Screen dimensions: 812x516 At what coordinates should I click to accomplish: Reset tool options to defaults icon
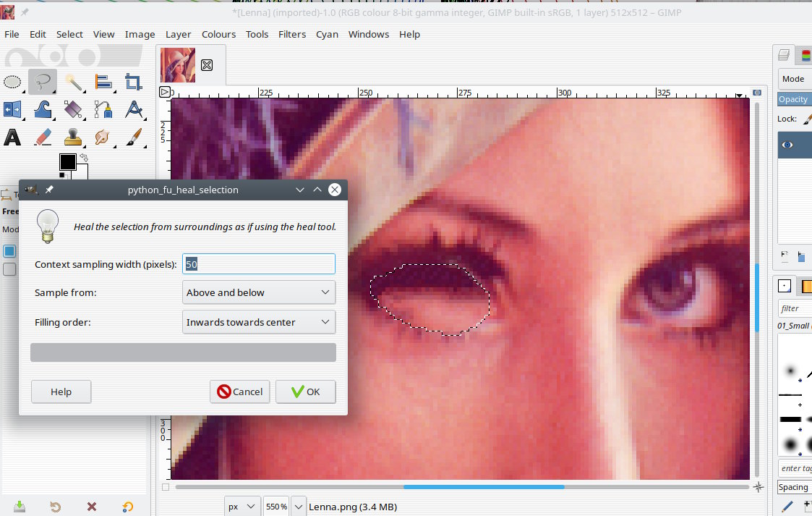(x=127, y=506)
